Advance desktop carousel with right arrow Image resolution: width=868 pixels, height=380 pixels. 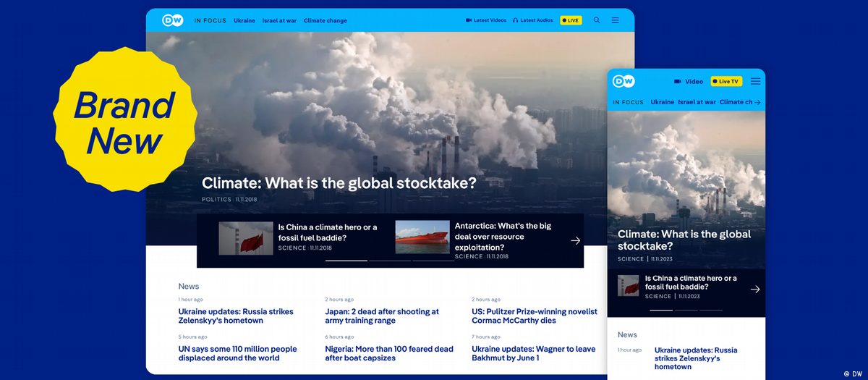(x=575, y=240)
